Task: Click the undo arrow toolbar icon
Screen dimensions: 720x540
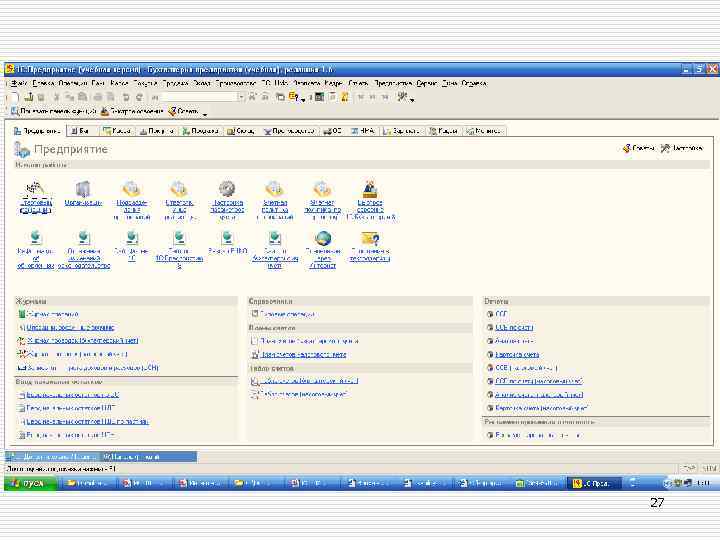Action: pos(126,97)
